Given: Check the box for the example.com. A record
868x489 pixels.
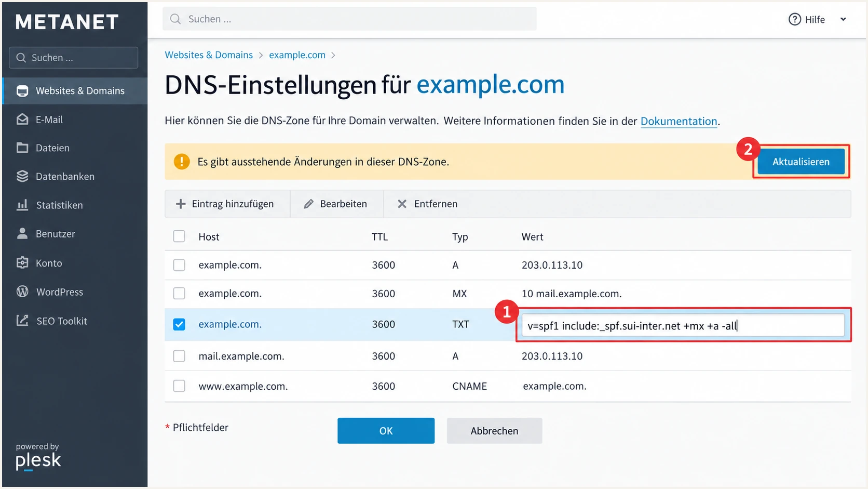Looking at the screenshot, I should 179,265.
